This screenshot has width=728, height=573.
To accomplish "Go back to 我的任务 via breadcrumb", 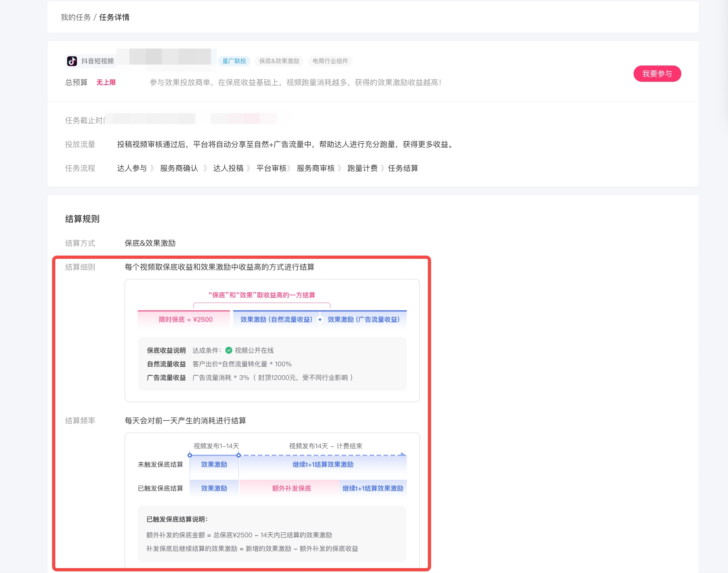I will [76, 17].
